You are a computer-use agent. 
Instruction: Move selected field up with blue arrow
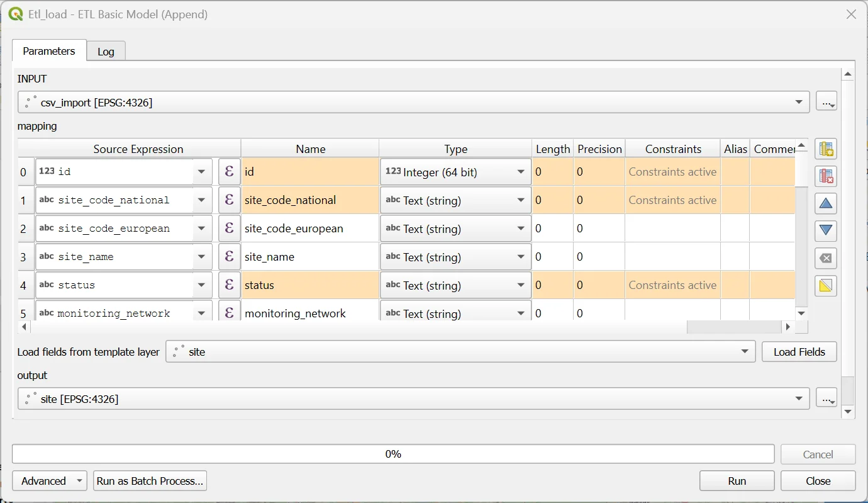826,203
